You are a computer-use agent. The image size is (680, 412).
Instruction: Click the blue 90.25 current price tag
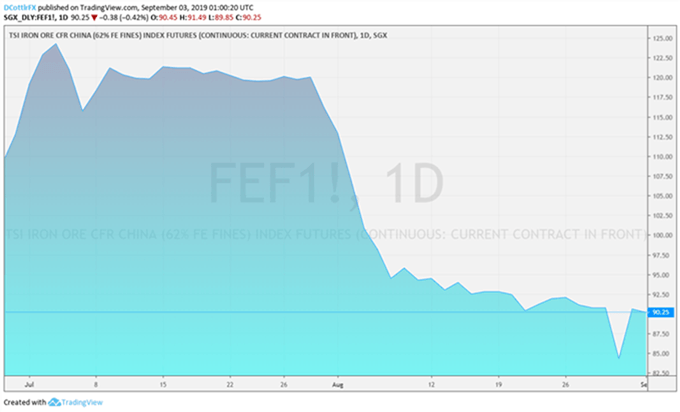pos(661,312)
